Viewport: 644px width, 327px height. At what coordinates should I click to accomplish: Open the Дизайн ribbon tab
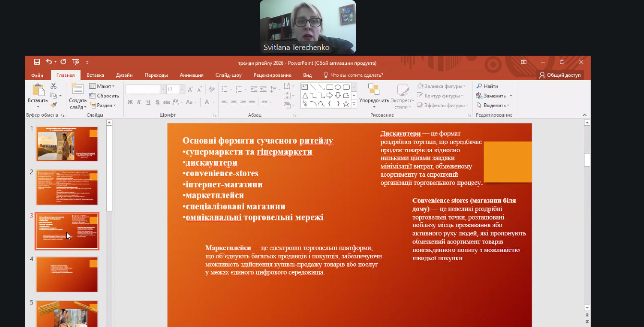pos(124,75)
